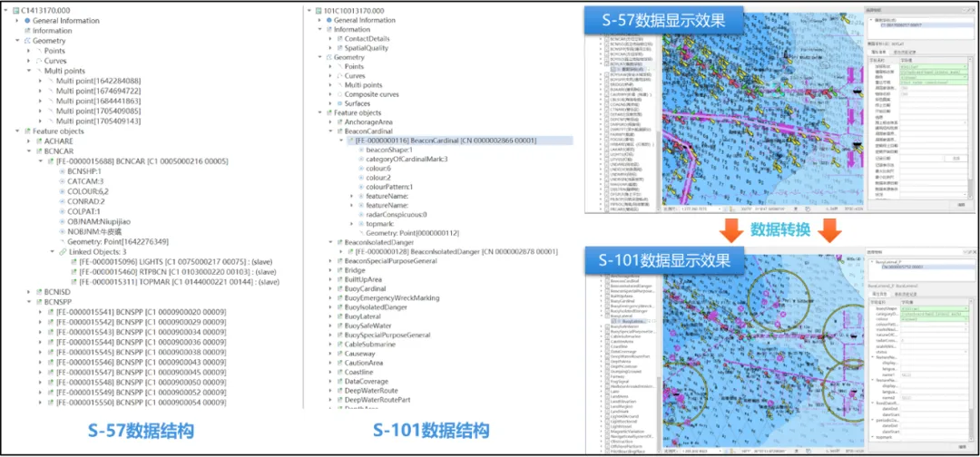This screenshot has height=457, width=980.
Task: Toggle the LandArea layer checkbox in S-101 list
Action: (x=607, y=395)
